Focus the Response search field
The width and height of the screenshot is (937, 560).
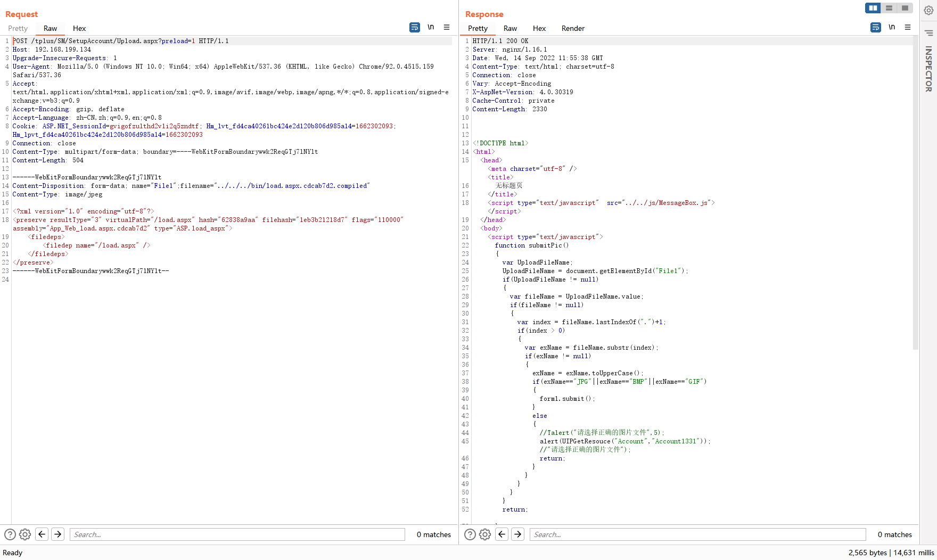point(697,534)
